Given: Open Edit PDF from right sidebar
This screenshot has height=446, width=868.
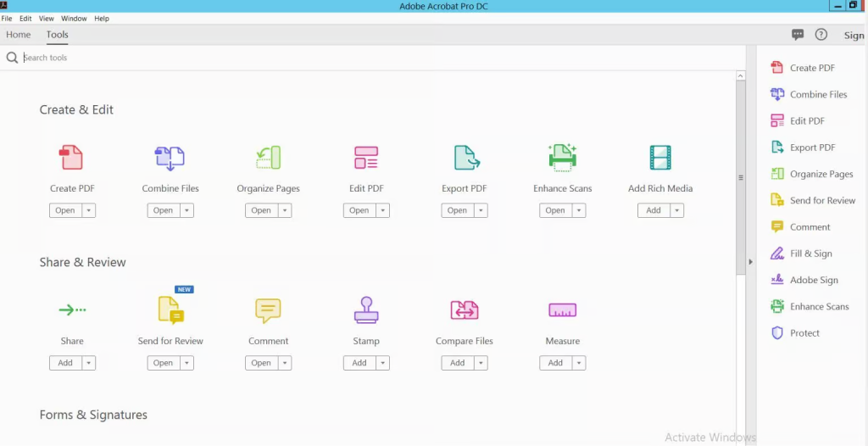Looking at the screenshot, I should tap(798, 120).
